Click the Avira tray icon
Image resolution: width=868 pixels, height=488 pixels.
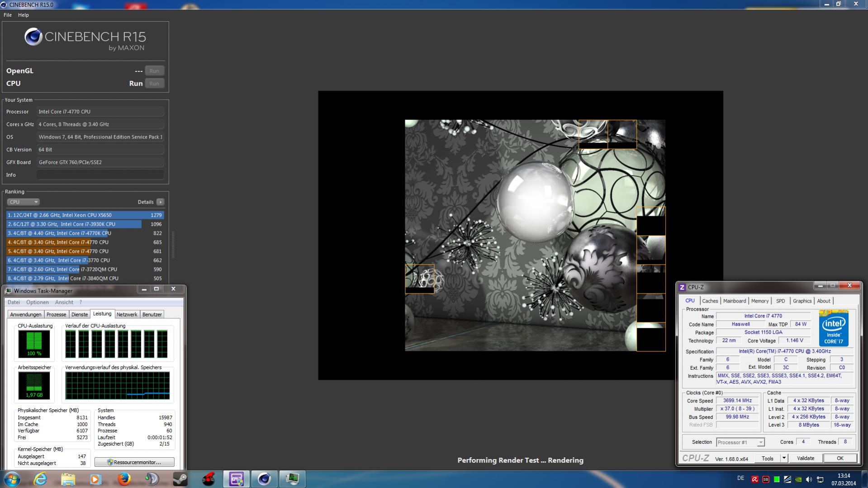point(755,479)
